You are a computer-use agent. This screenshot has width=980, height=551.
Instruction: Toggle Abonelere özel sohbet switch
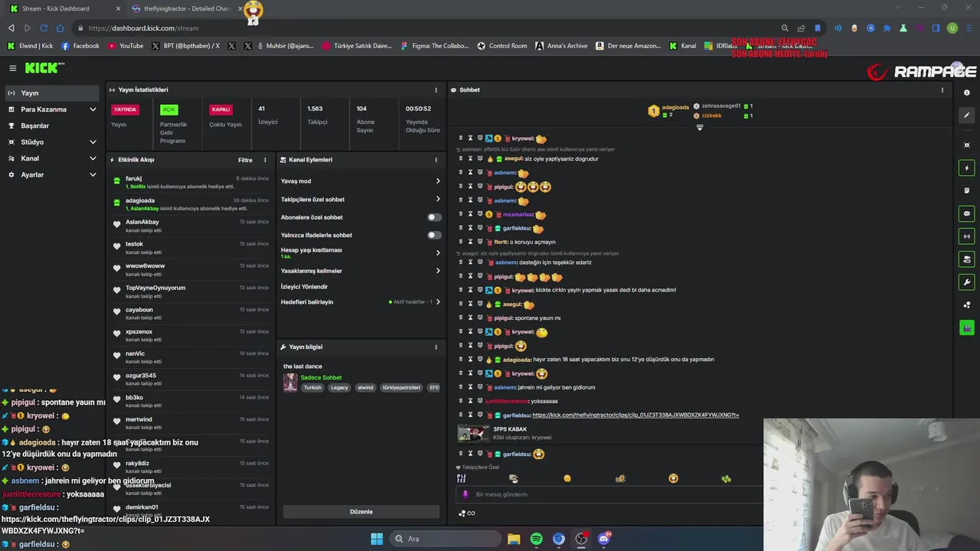pos(434,217)
